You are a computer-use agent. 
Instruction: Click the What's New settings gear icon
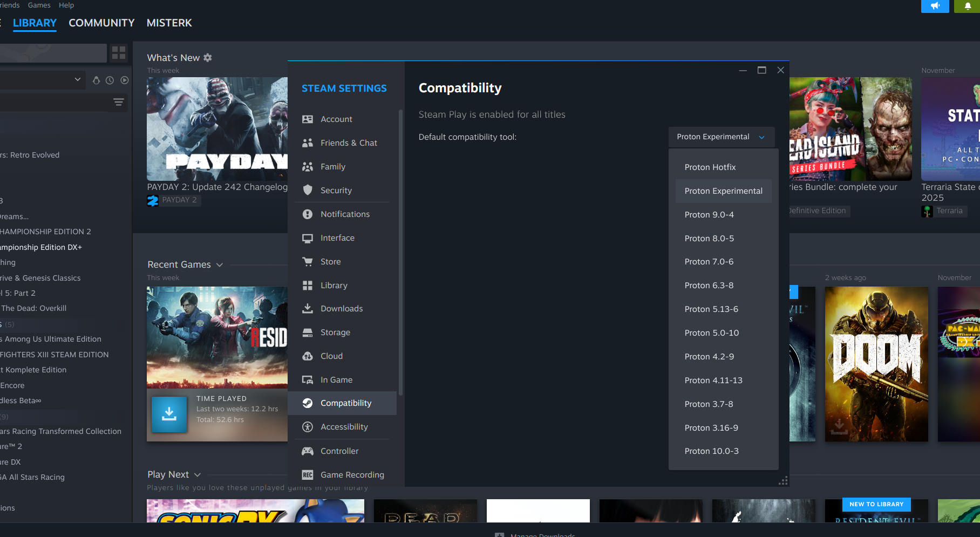pos(208,58)
